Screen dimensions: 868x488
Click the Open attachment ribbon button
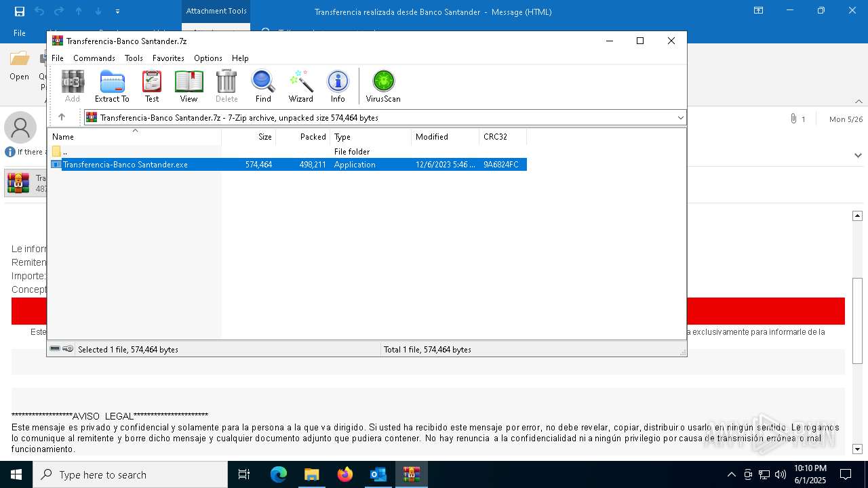[19, 66]
